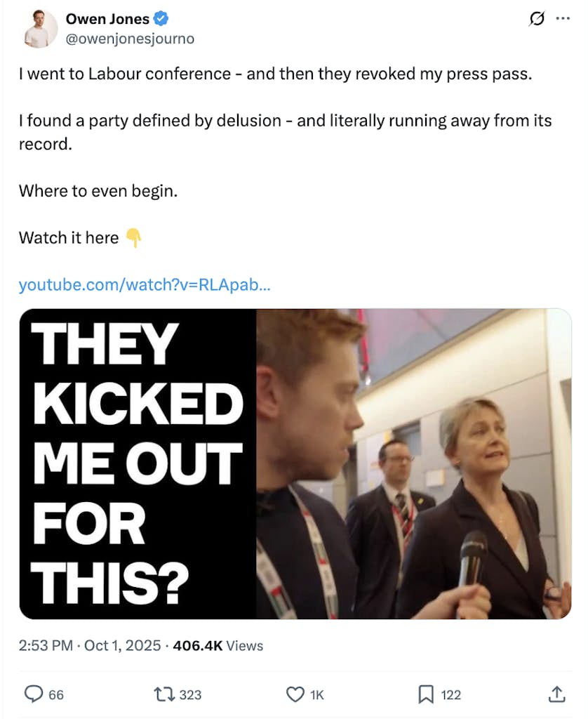This screenshot has width=588, height=719.
Task: Open the Owen Jones display name
Action: [107, 19]
